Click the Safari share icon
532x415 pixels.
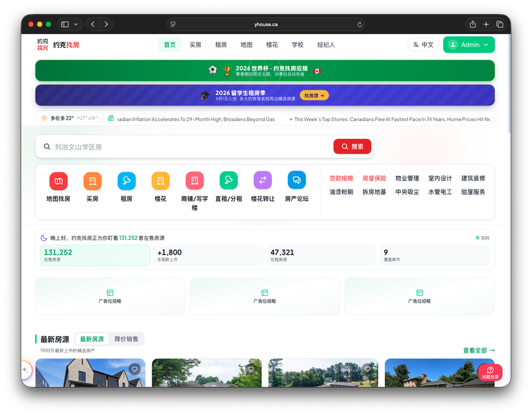pos(473,24)
